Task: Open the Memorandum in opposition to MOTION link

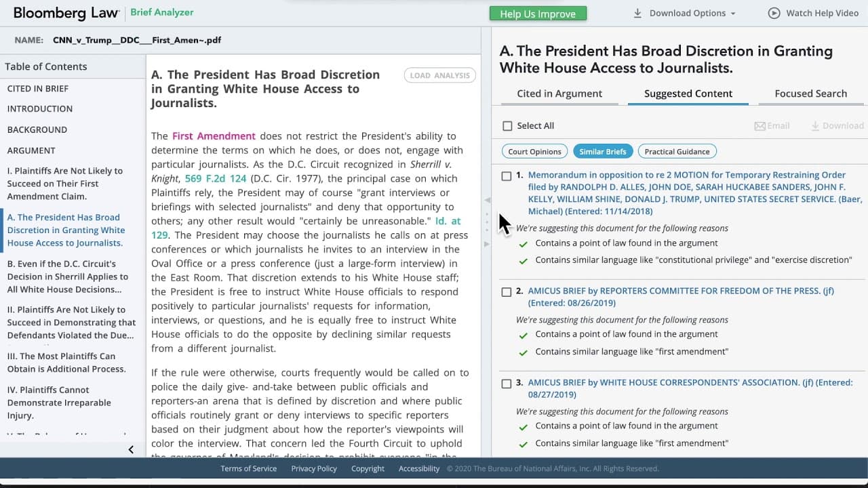Action: tap(694, 193)
